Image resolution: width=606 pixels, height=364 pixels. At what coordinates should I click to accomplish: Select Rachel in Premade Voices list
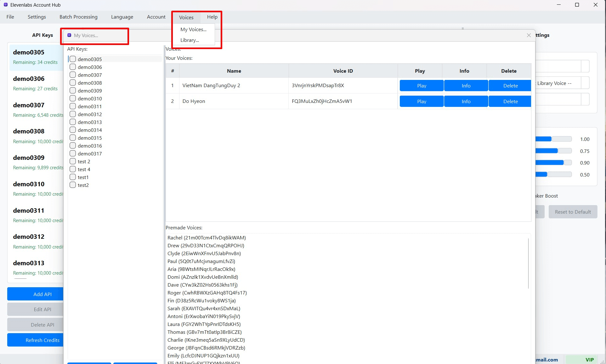207,238
